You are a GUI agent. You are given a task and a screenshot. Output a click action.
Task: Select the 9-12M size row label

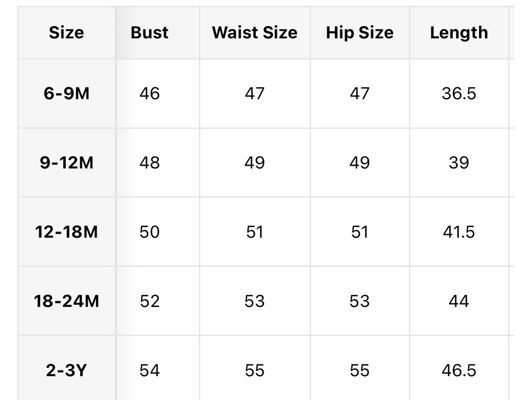click(66, 163)
